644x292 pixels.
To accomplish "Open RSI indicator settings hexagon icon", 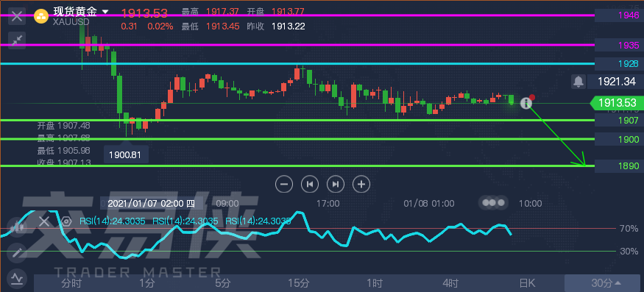I will coord(66,222).
